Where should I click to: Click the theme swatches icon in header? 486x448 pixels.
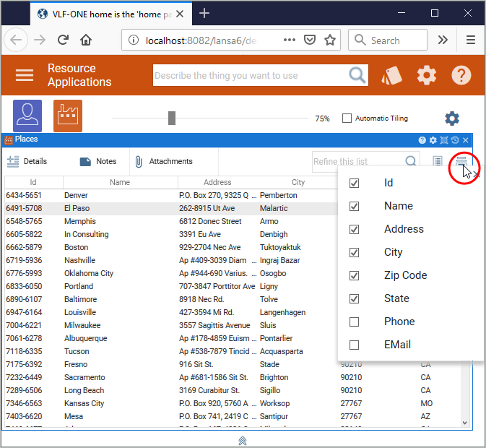pyautogui.click(x=391, y=75)
